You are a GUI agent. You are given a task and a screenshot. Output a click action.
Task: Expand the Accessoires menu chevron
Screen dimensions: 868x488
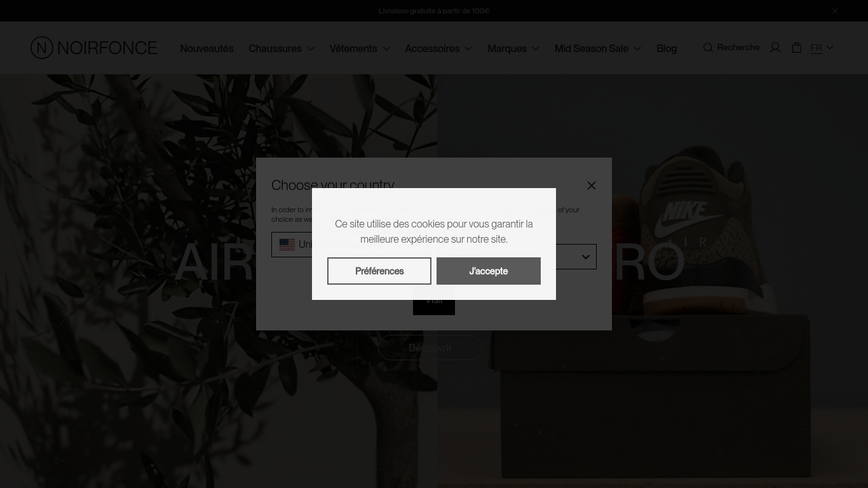tap(468, 49)
